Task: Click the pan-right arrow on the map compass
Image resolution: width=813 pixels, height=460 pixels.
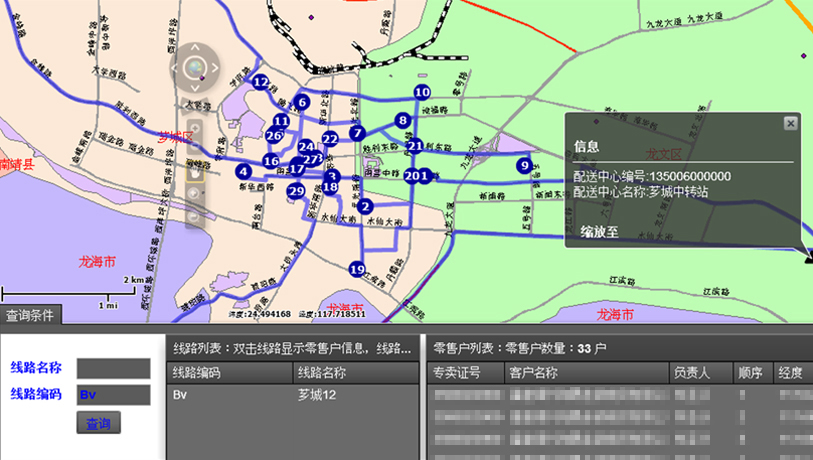Action: tap(216, 69)
